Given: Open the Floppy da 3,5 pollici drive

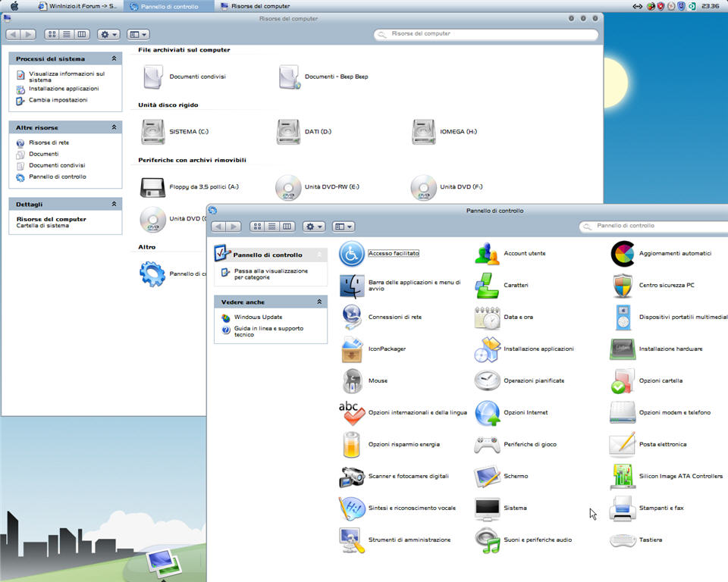Looking at the screenshot, I should pos(152,187).
